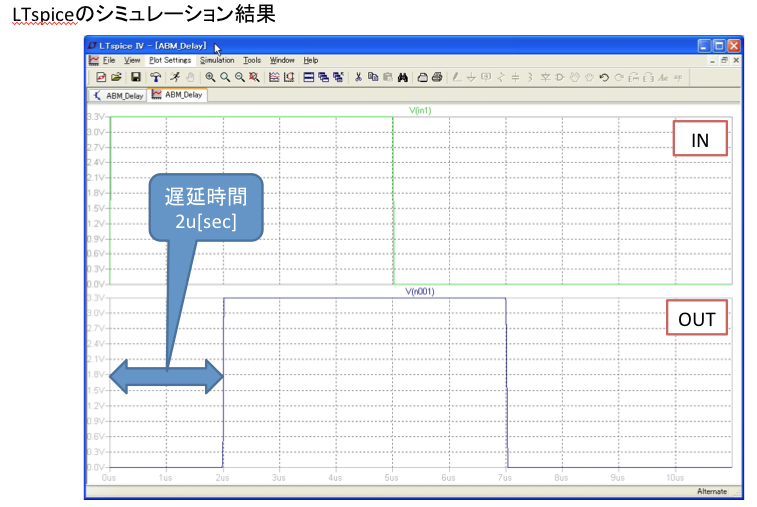The height and width of the screenshot is (507, 757).
Task: Click the V(in1) trace label
Action: pyautogui.click(x=420, y=110)
